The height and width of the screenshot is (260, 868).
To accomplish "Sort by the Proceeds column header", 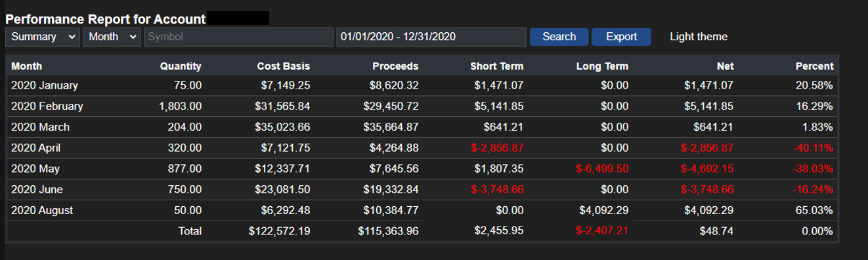I will (x=395, y=66).
